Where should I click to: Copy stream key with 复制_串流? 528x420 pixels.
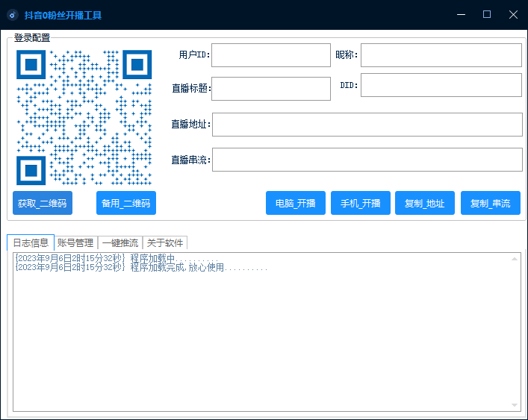(490, 203)
